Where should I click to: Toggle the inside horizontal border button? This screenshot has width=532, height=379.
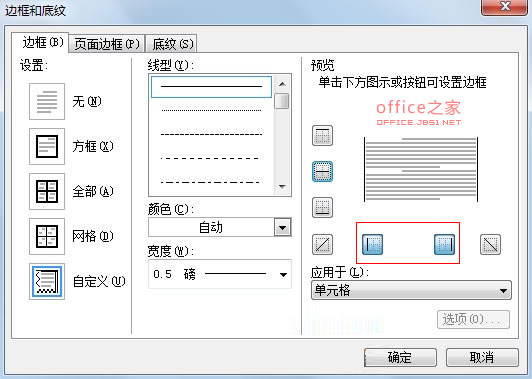coord(322,171)
